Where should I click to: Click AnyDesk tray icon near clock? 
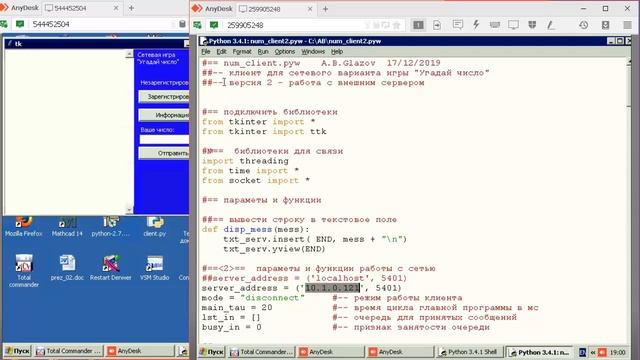602,352
